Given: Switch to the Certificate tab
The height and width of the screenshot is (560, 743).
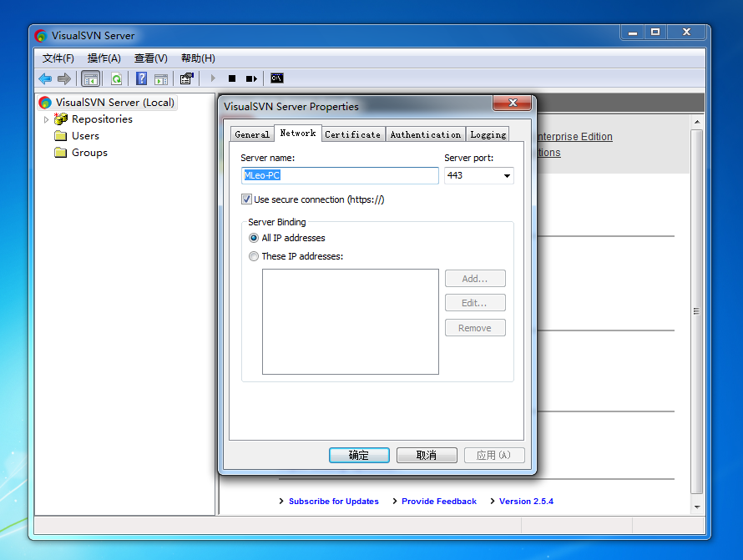Looking at the screenshot, I should (353, 134).
